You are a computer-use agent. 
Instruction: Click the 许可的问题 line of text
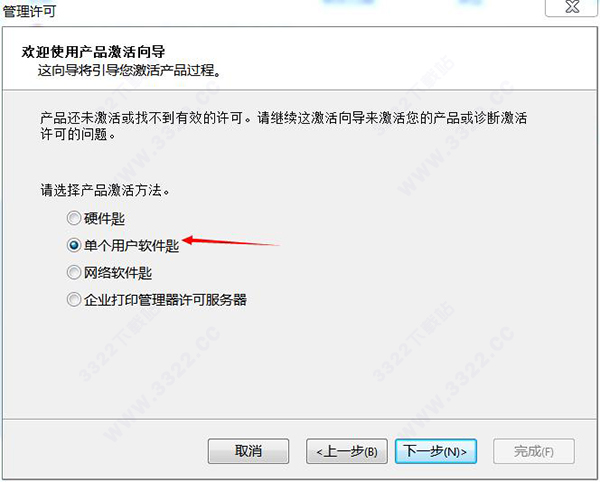pos(78,134)
